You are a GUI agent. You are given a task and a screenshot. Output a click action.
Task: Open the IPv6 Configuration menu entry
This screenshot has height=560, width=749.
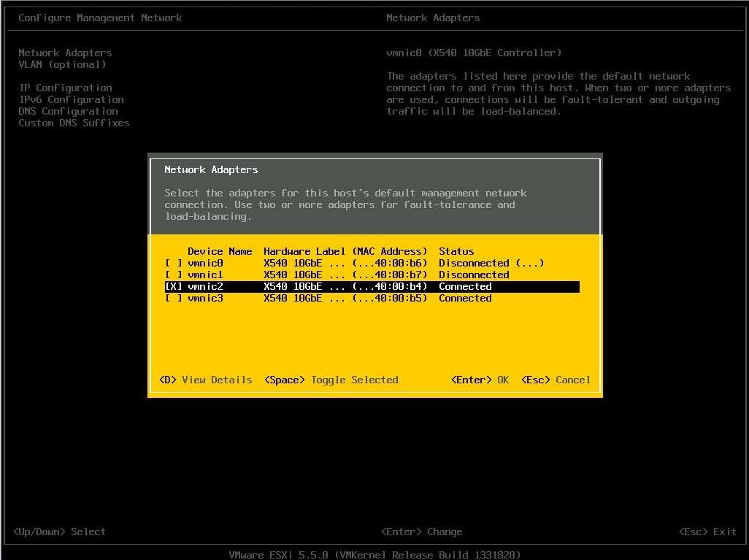[71, 99]
